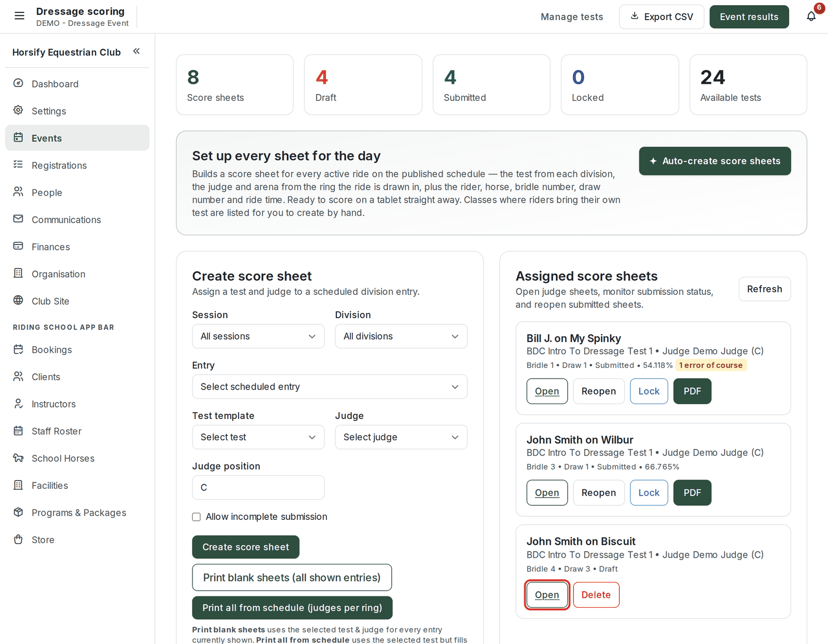This screenshot has height=644, width=828.
Task: Download PDF for Bill J. sheet
Action: 692,391
